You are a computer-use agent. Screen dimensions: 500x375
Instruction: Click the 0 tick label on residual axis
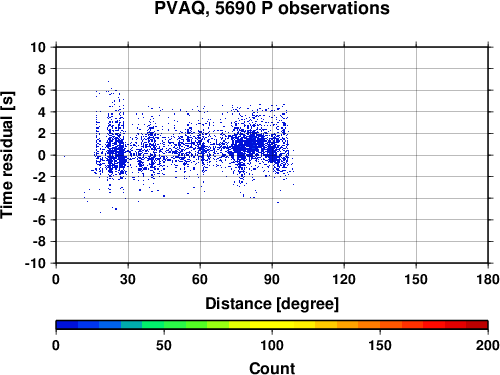pos(42,155)
